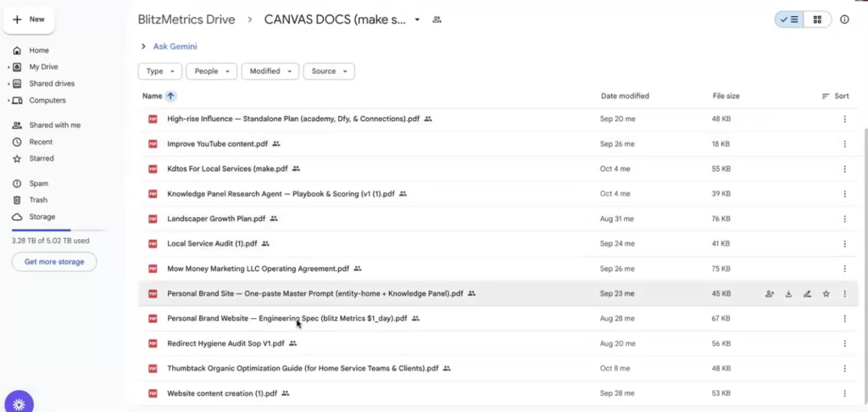The height and width of the screenshot is (412, 868).
Task: Click the New button
Action: (29, 19)
